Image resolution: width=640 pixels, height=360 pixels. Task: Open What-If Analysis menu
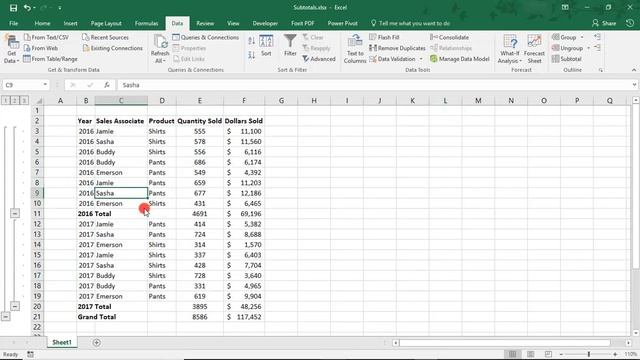point(510,49)
